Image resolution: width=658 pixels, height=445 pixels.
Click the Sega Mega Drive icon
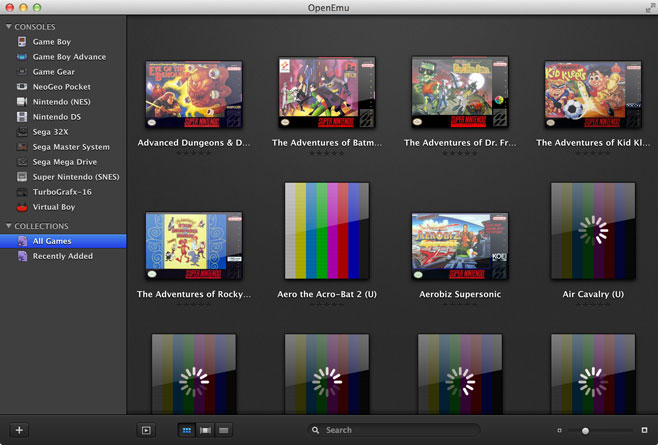tap(22, 162)
